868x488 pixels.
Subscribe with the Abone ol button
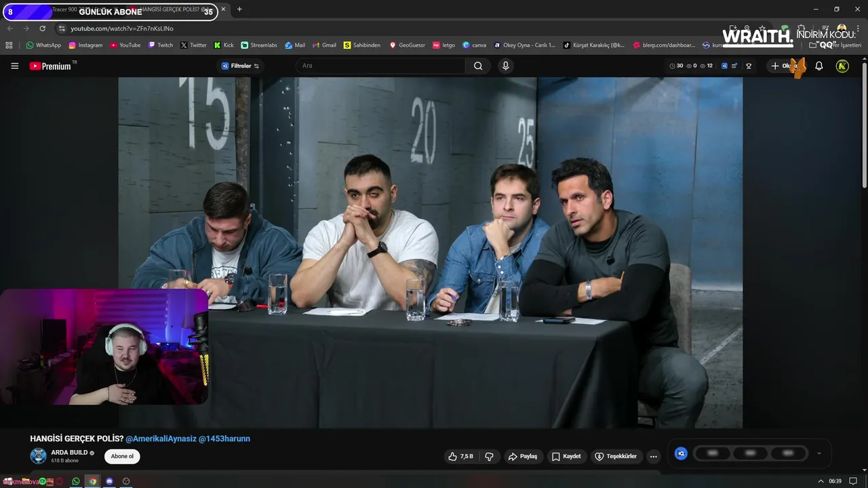click(122, 456)
